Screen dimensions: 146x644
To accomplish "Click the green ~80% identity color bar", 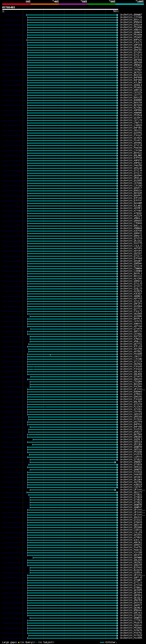I will click(x=101, y=4).
